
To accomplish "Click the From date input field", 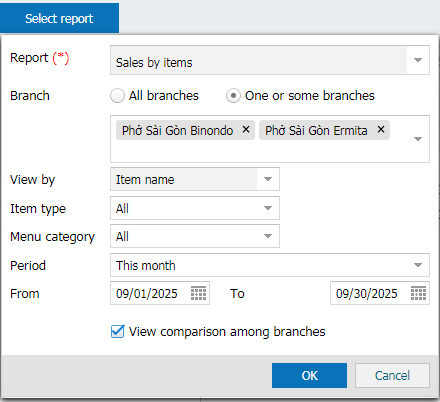I will [x=150, y=293].
